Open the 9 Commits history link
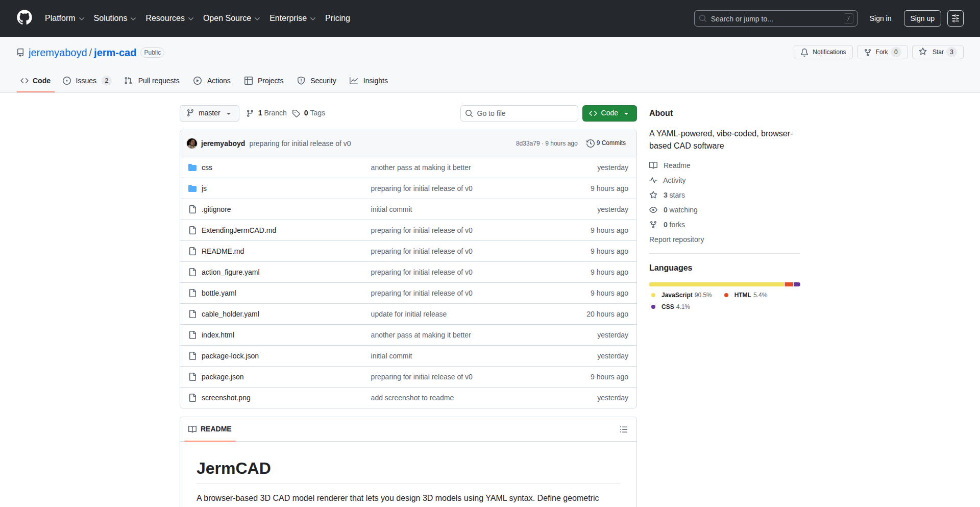The width and height of the screenshot is (980, 507). 606,143
